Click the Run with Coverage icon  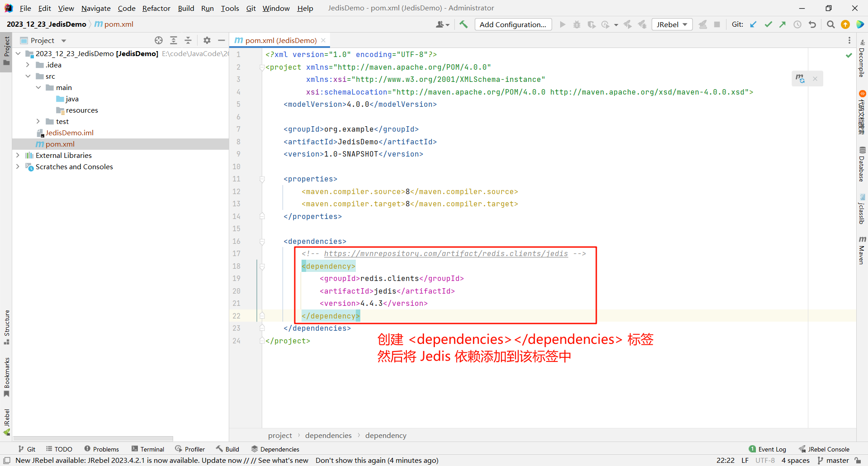coord(591,24)
